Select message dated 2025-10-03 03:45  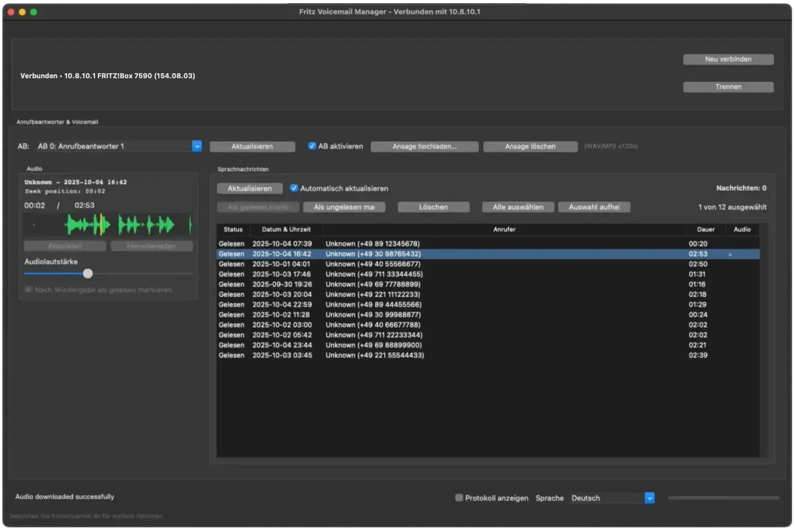coord(282,355)
